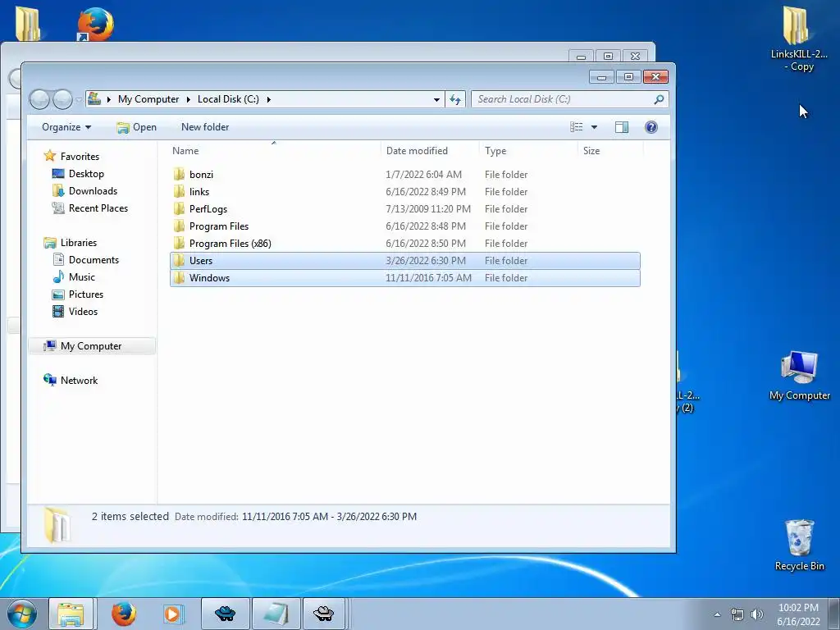Screen dimensions: 840x630
Task: Click the Back navigation arrow
Action: pyautogui.click(x=39, y=99)
